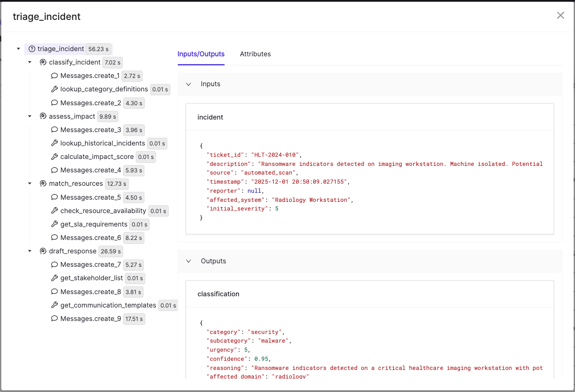The image size is (575, 392).
Task: Click the wrench icon for lookup_category_definitions
Action: point(54,89)
